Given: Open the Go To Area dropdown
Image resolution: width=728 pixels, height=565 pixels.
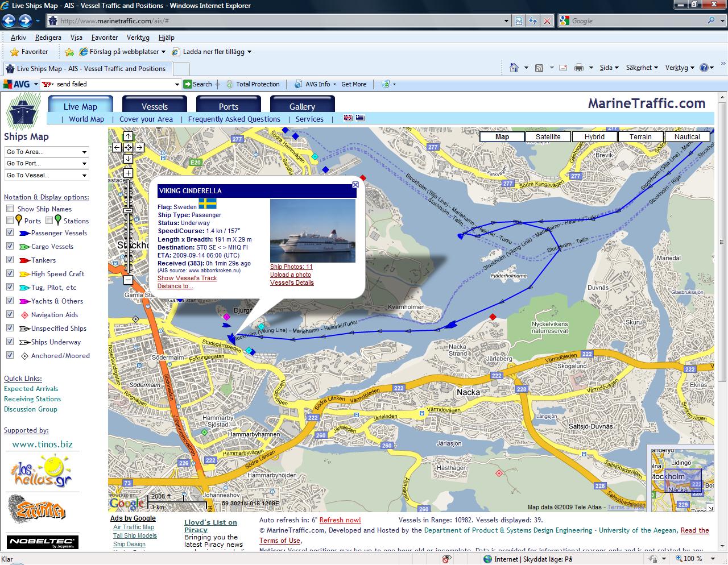Looking at the screenshot, I should click(x=47, y=152).
